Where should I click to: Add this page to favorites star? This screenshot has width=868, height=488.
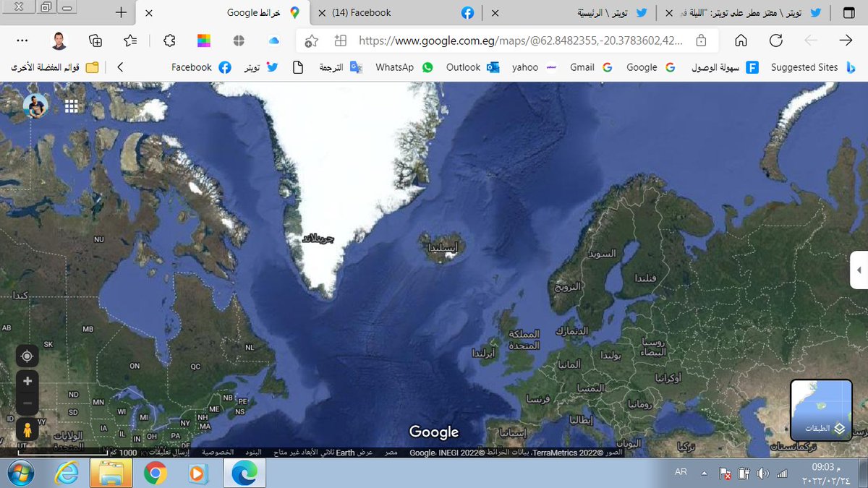coord(312,41)
